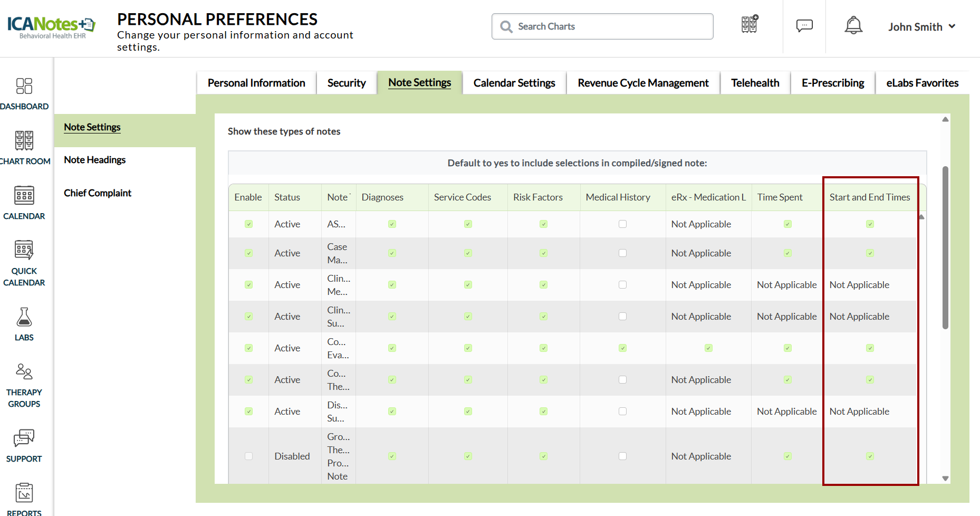Check Medical History for first note row

623,224
